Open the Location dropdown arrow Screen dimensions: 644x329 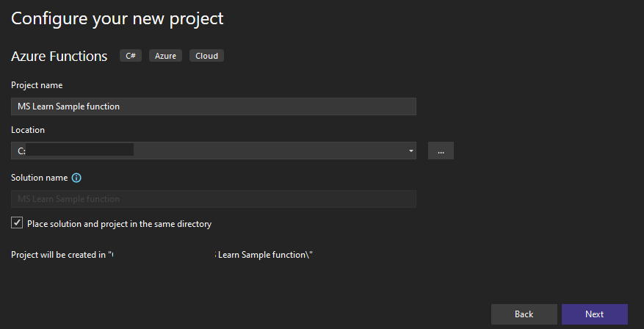coord(410,151)
